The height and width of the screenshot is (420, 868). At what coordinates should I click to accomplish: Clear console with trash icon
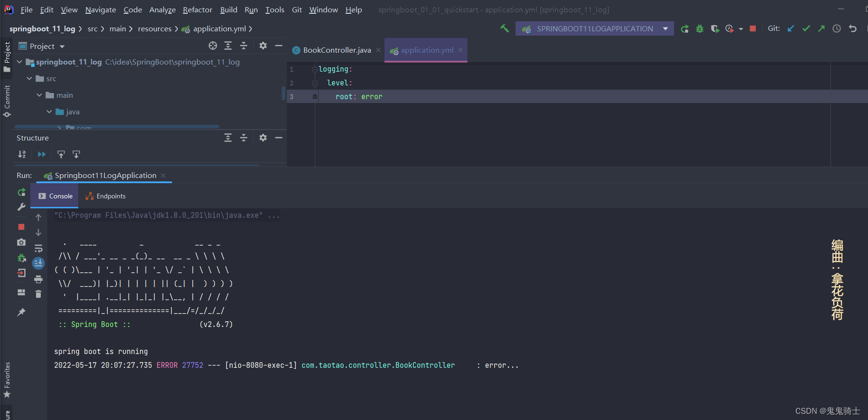38,294
